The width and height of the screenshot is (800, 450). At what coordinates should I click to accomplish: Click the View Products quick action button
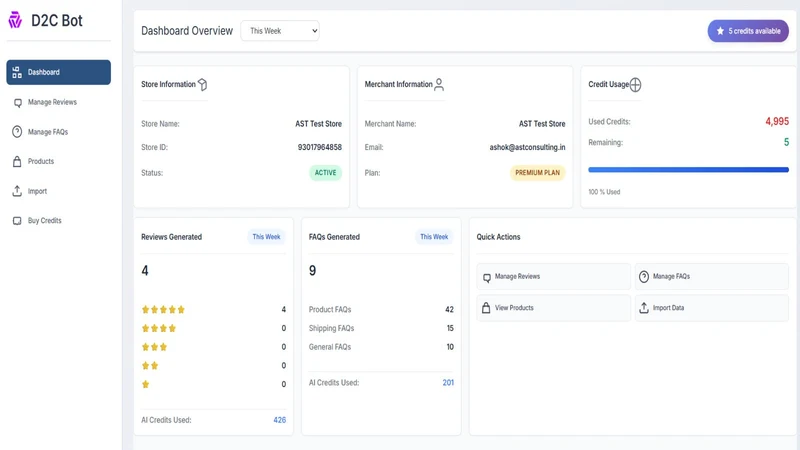point(554,308)
